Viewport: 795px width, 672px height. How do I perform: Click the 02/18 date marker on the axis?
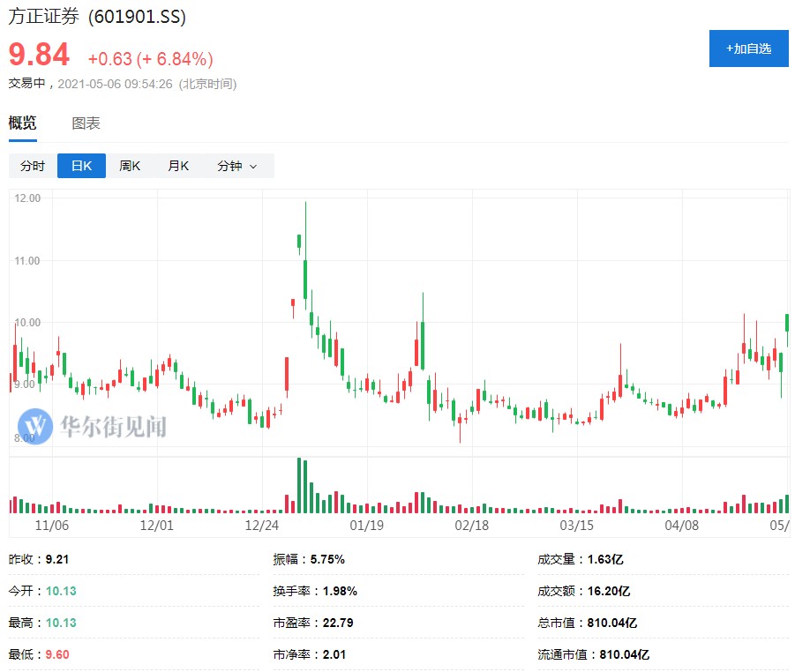tap(472, 525)
